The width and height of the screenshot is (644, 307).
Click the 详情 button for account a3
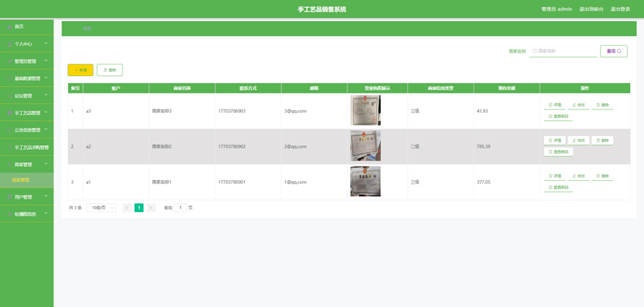coord(555,105)
